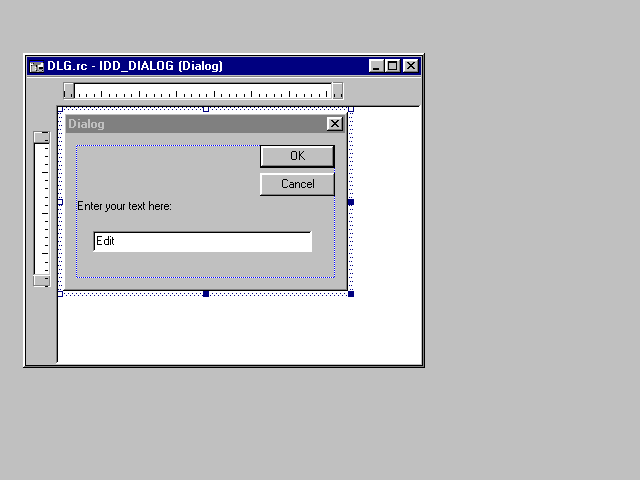Click the top thumb of the vertical ruler

pos(41,137)
